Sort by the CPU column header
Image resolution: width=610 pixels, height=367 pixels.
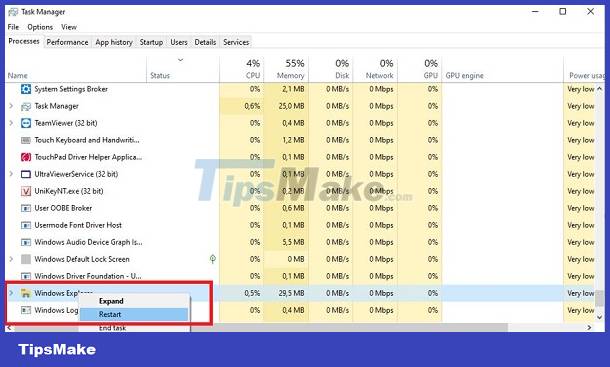[x=253, y=76]
